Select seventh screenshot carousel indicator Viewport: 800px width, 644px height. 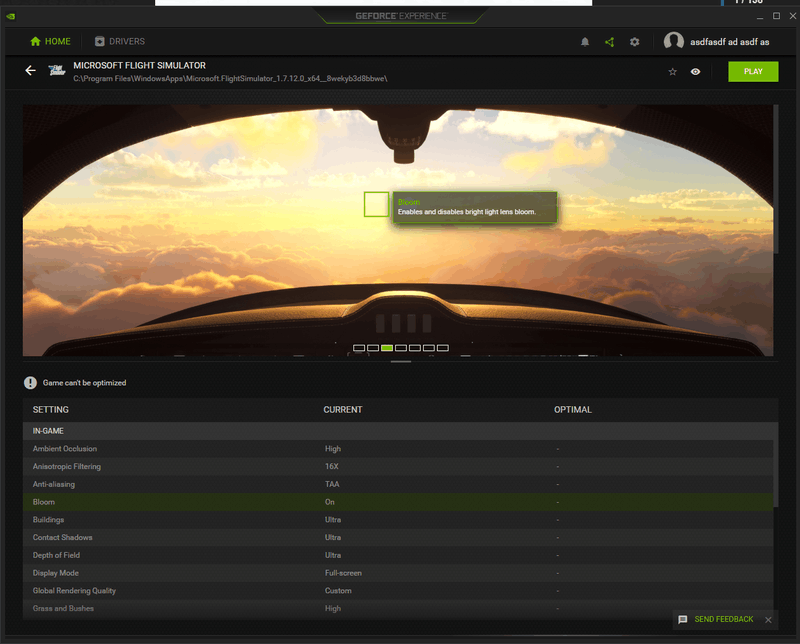pos(443,348)
